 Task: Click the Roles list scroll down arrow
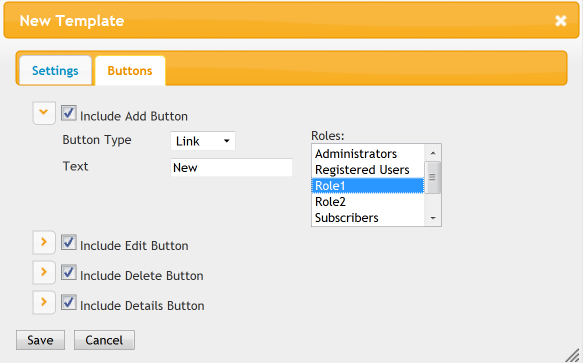pyautogui.click(x=432, y=218)
